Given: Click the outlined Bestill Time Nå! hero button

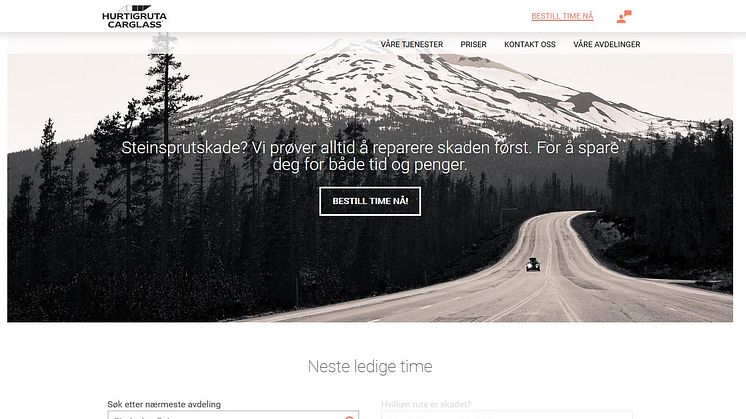Looking at the screenshot, I should pos(370,201).
